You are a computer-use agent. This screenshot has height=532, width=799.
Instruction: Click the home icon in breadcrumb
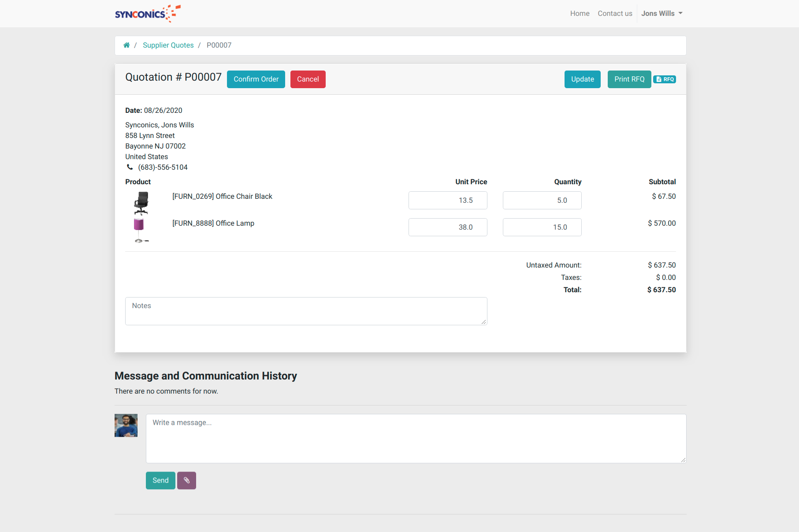pos(126,45)
